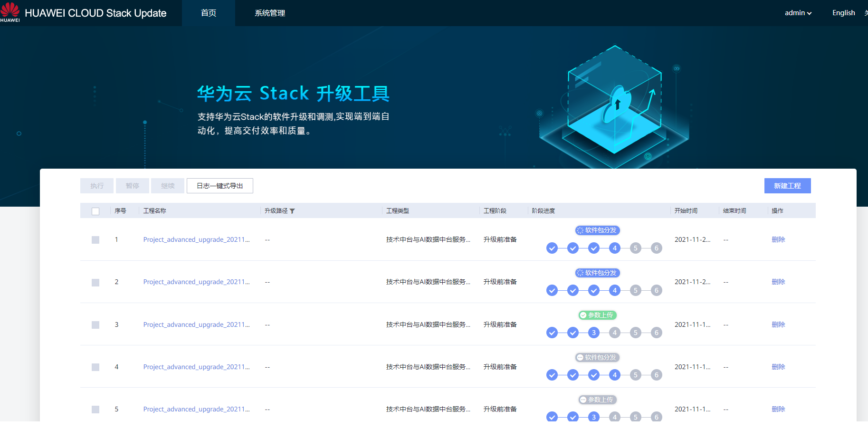Click step 1 checkmark in project row 4

pos(552,375)
